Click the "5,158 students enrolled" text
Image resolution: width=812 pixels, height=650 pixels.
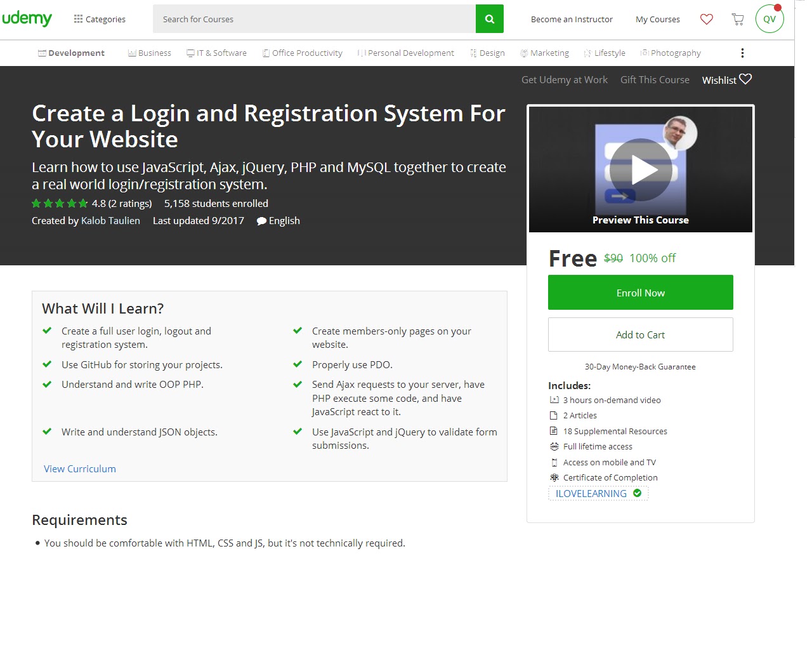tap(216, 204)
